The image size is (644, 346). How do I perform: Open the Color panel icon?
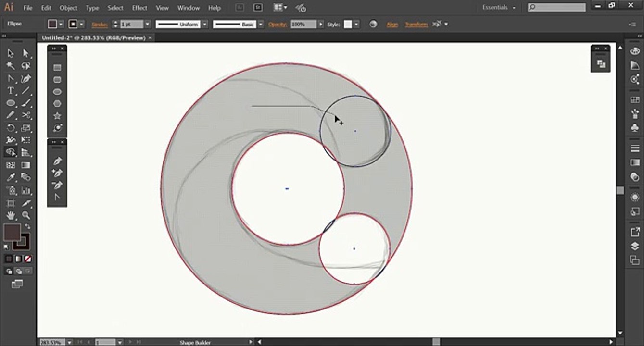click(635, 51)
